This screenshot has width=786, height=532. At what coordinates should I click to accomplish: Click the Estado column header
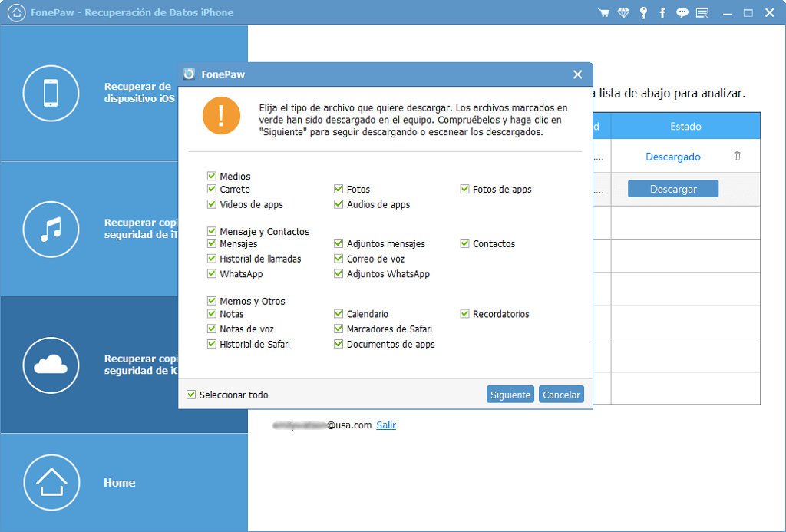[685, 127]
